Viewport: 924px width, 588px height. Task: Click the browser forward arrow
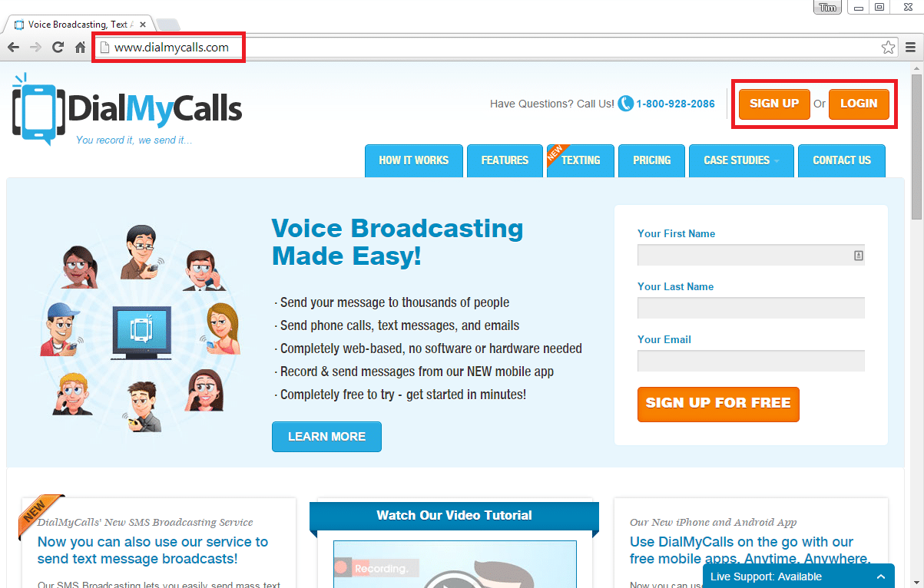pos(35,48)
